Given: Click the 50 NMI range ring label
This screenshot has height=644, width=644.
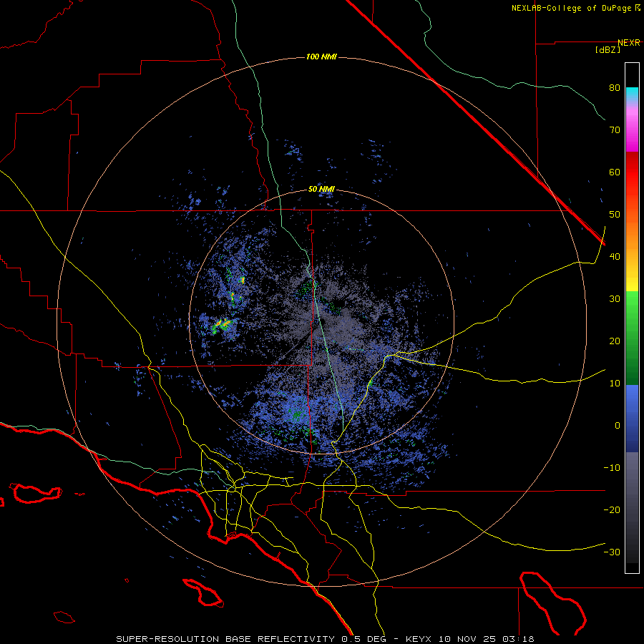Looking at the screenshot, I should [x=321, y=190].
